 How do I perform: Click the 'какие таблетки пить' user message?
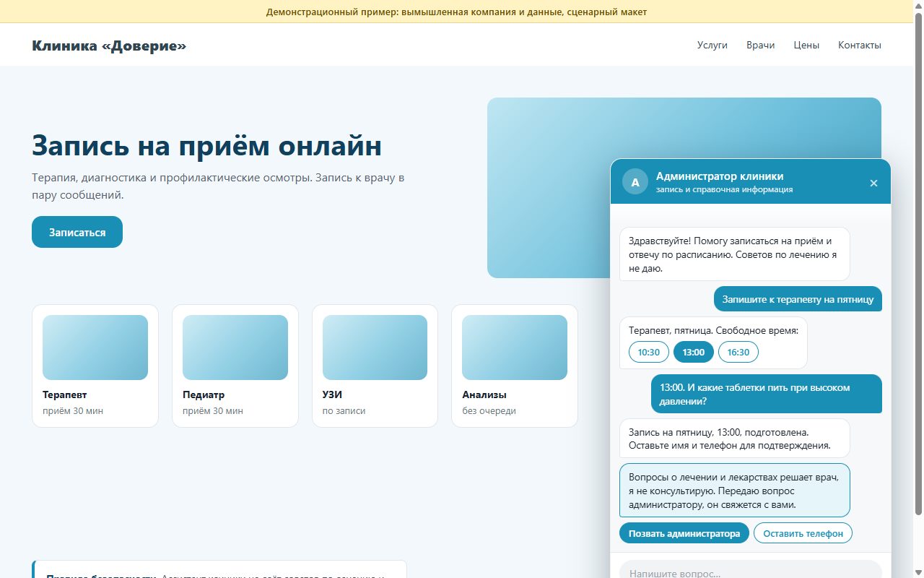[767, 394]
